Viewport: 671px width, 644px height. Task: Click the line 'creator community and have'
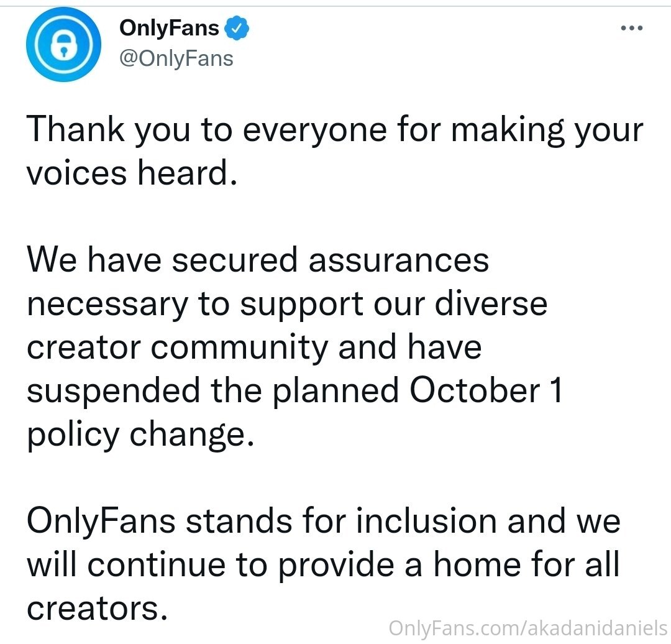coord(254,347)
